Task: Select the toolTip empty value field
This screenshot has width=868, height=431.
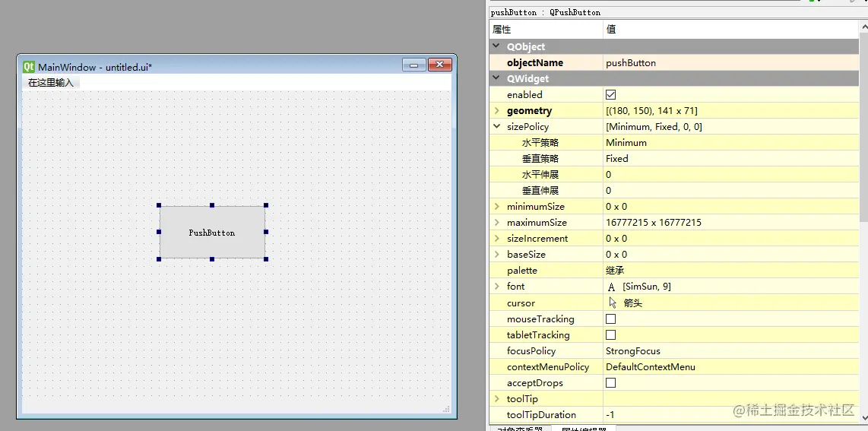Action: [x=732, y=399]
